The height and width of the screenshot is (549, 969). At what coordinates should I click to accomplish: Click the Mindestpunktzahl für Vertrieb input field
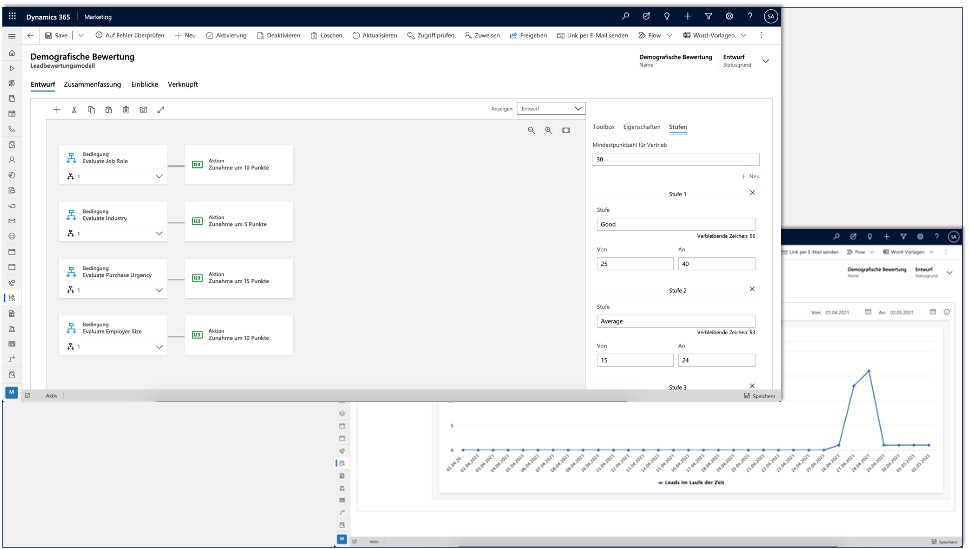point(675,159)
